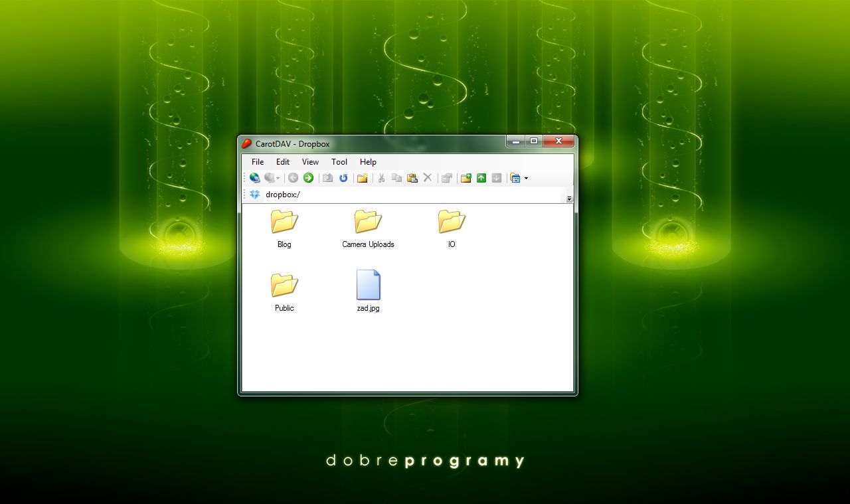Select the Camera Uploads folder
This screenshot has height=504, width=850.
pyautogui.click(x=368, y=228)
